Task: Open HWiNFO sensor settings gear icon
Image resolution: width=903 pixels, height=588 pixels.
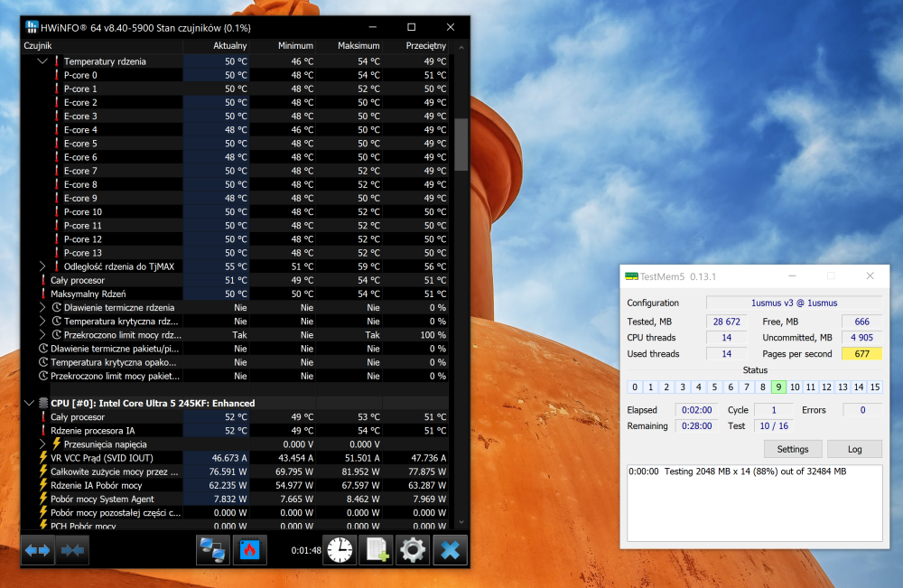Action: [x=413, y=550]
